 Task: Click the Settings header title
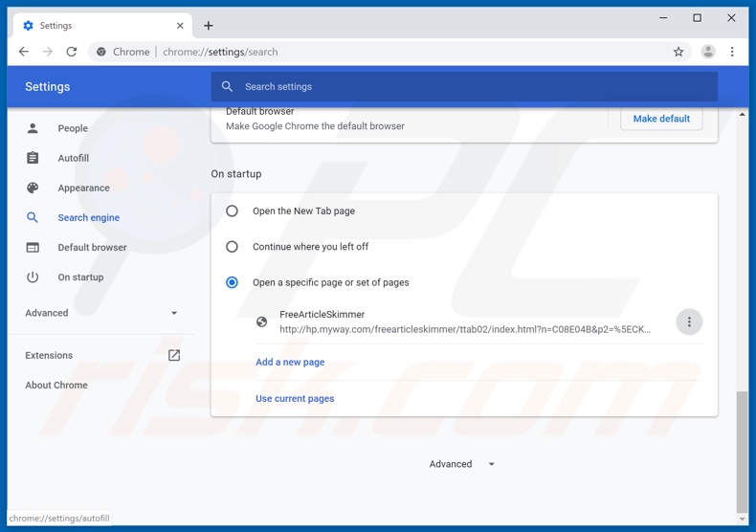tap(47, 87)
